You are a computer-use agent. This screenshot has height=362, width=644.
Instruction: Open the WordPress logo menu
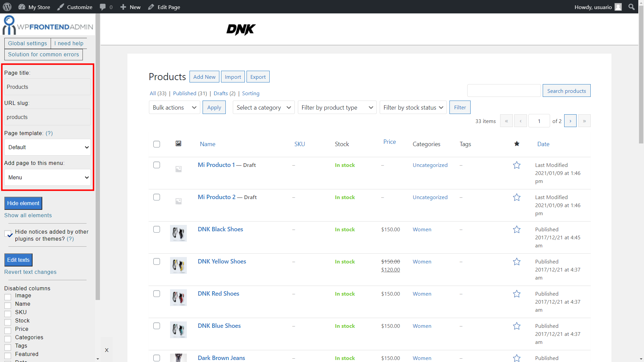click(7, 7)
